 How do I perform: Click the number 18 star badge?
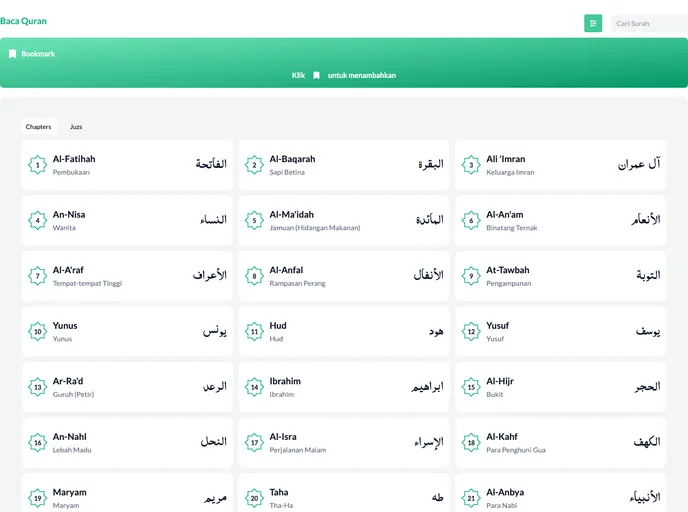tap(471, 443)
